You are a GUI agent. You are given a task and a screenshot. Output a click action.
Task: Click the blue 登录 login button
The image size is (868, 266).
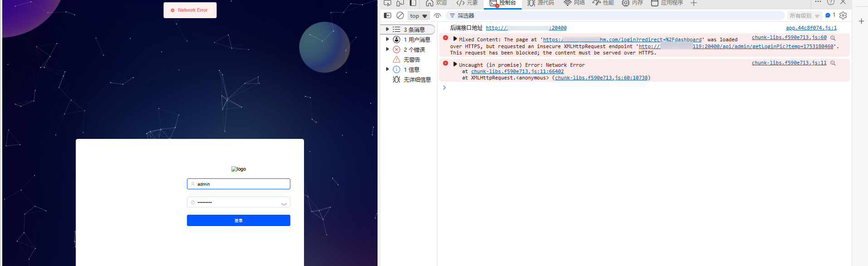point(239,220)
